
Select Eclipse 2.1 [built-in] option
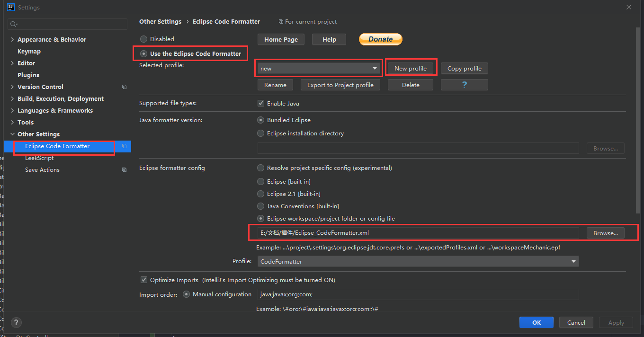coord(261,194)
